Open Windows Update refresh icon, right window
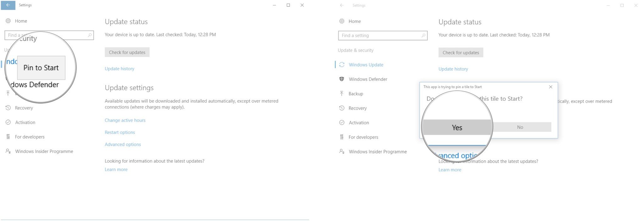The width and height of the screenshot is (644, 221). (x=342, y=65)
